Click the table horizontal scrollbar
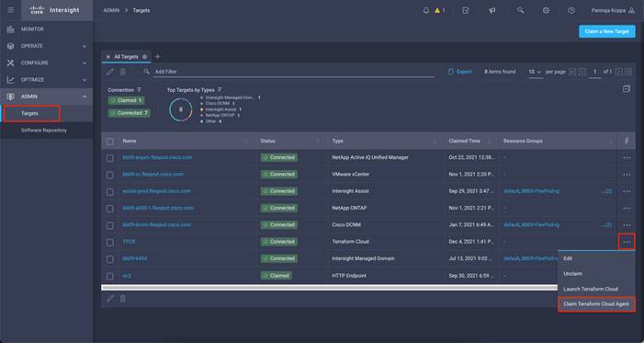This screenshot has width=644, height=343. 329,288
